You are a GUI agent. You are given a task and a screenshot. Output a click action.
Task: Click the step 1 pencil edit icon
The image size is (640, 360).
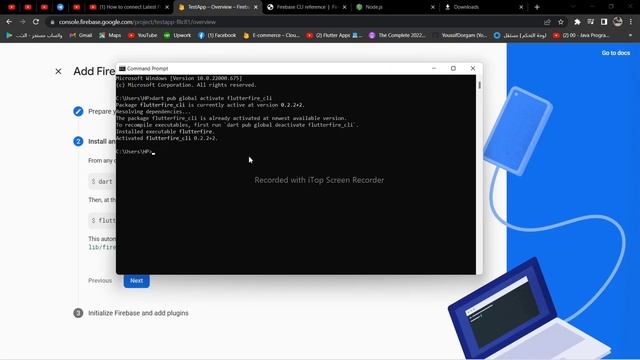point(78,111)
